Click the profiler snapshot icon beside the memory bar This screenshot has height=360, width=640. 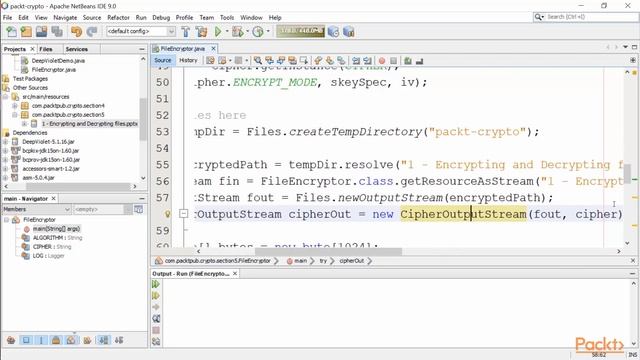pos(333,31)
